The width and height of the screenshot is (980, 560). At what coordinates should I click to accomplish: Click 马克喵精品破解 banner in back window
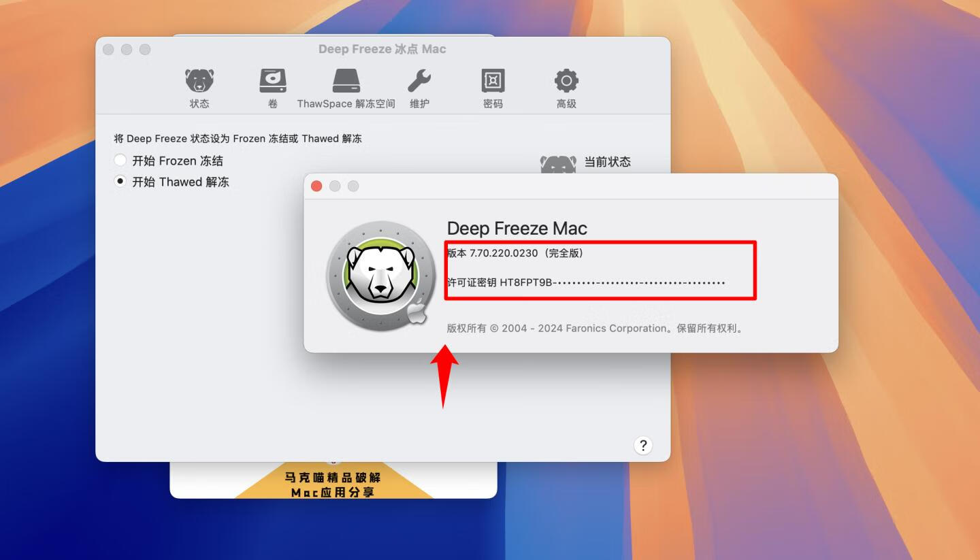coord(333,478)
